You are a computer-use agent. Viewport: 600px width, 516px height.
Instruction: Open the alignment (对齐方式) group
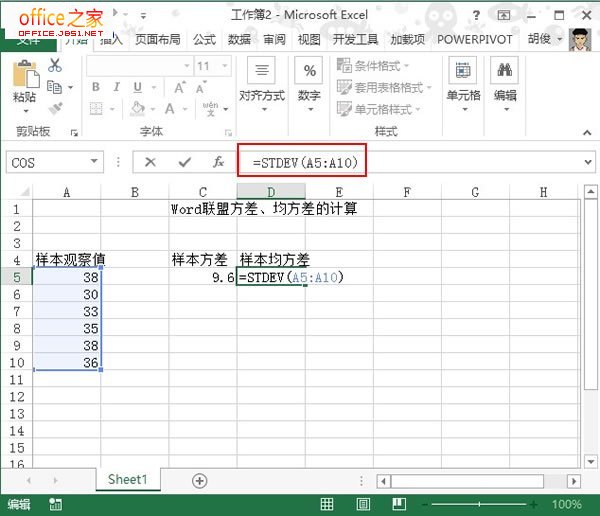pyautogui.click(x=262, y=85)
